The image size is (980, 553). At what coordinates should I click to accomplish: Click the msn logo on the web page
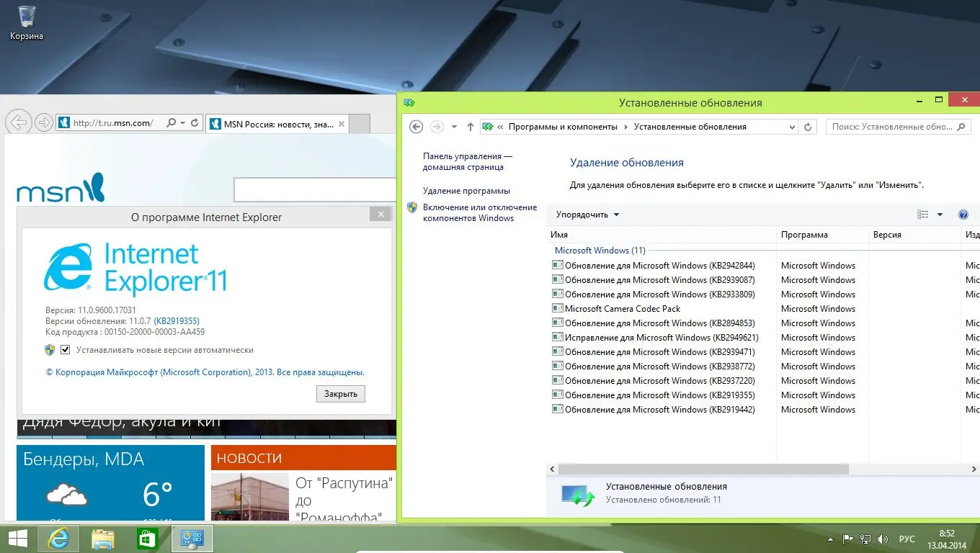click(x=61, y=188)
